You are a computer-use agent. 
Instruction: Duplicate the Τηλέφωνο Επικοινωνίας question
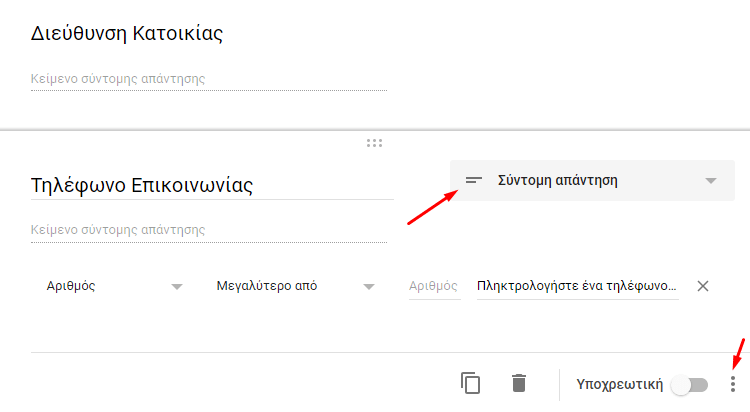click(x=471, y=383)
